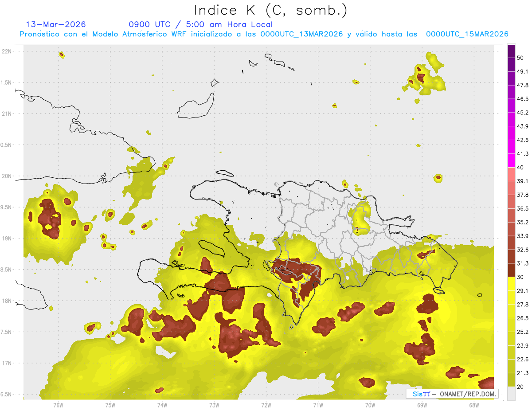
Task: Click the legend value "27.8"
Action: click(523, 305)
